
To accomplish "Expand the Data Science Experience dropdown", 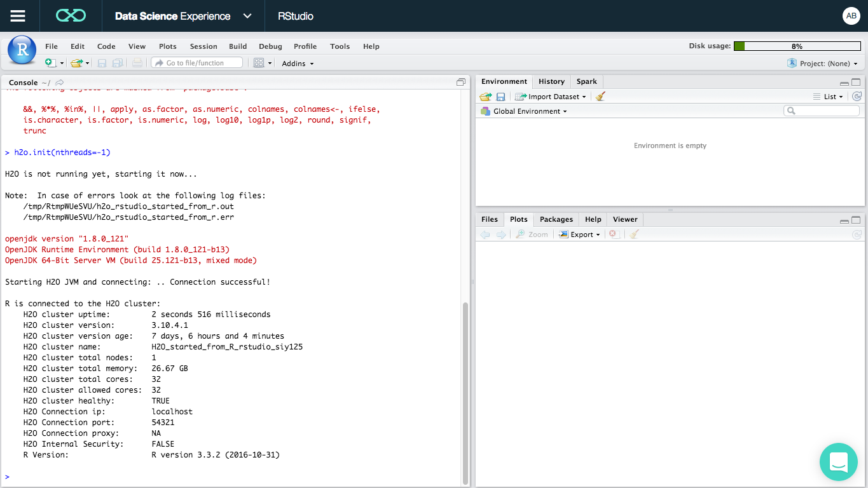I will coord(247,16).
